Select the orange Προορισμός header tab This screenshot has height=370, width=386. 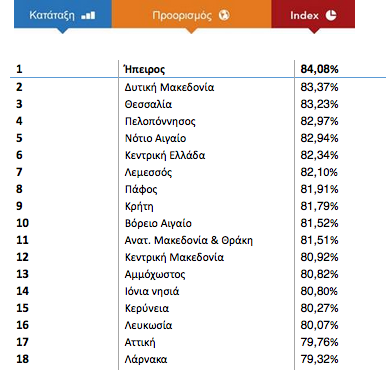[x=191, y=14]
